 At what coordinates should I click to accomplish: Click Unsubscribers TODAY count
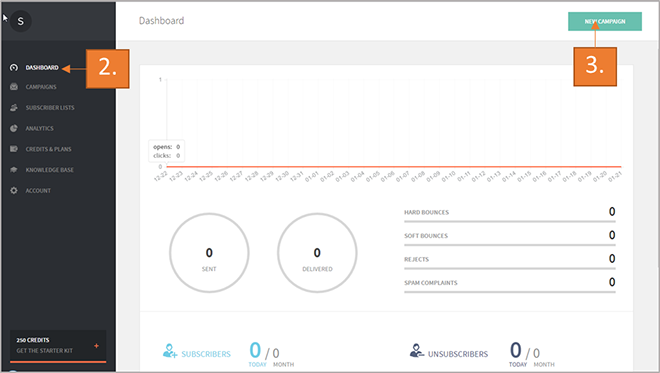click(x=516, y=350)
